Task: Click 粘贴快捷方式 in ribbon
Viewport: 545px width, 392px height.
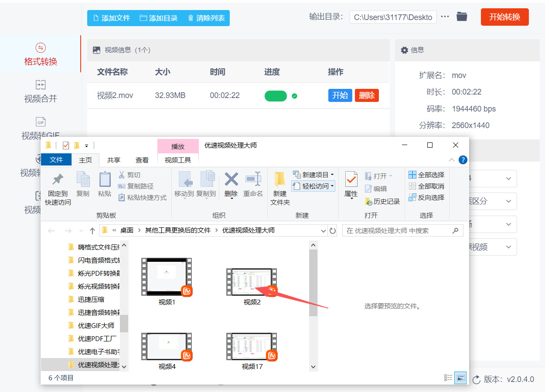Action: tap(143, 197)
